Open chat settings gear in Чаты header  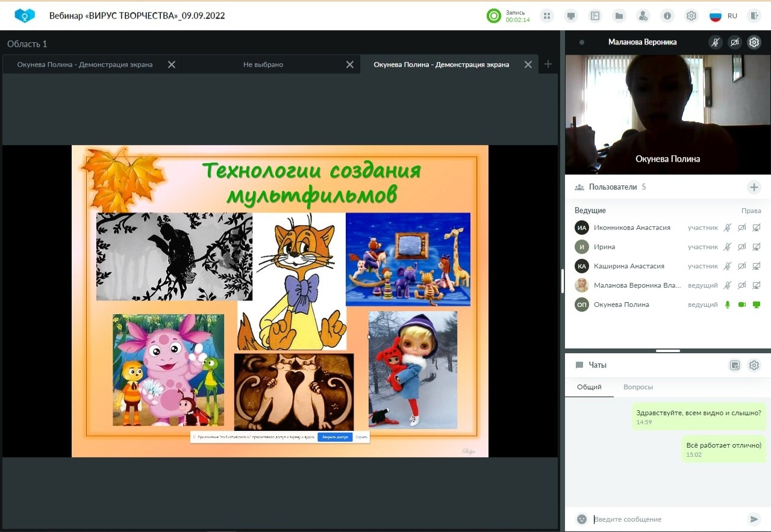click(754, 365)
